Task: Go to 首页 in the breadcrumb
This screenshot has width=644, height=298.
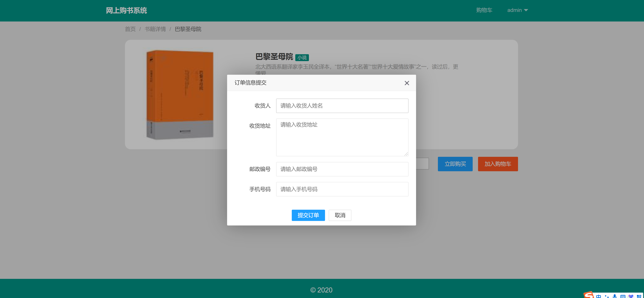Action: click(130, 29)
